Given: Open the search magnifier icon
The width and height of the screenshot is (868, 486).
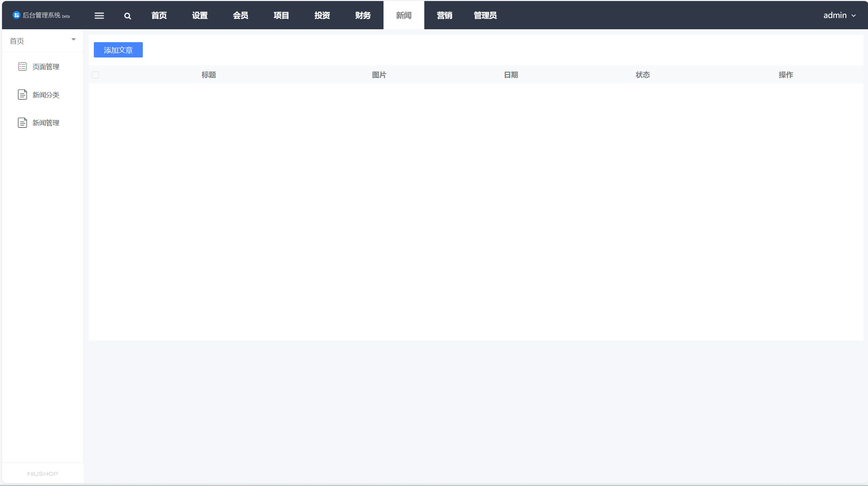Looking at the screenshot, I should [127, 16].
